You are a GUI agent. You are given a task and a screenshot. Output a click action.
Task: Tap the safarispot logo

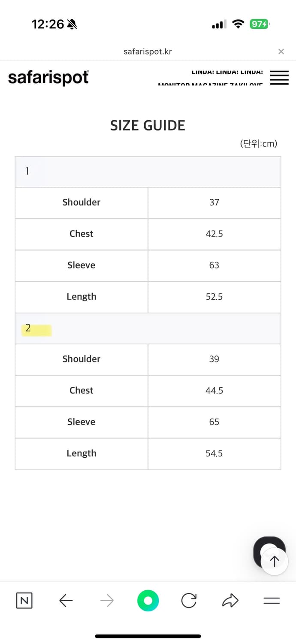[48, 78]
